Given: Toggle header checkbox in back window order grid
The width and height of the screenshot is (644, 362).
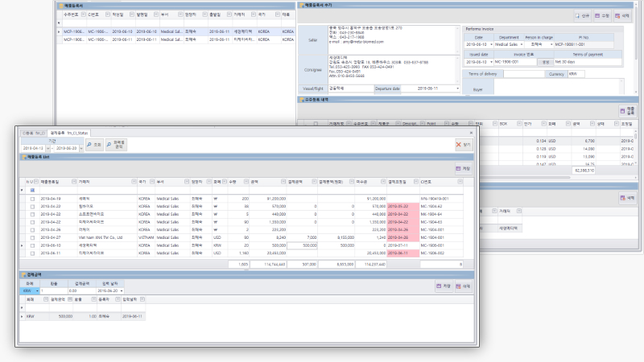Looking at the screenshot, I should 316,124.
